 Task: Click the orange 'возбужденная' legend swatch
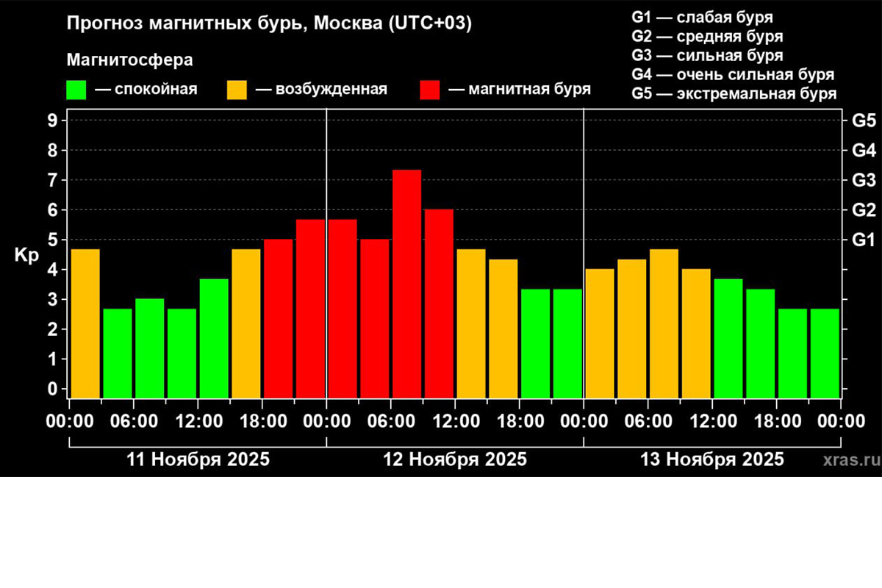[237, 88]
